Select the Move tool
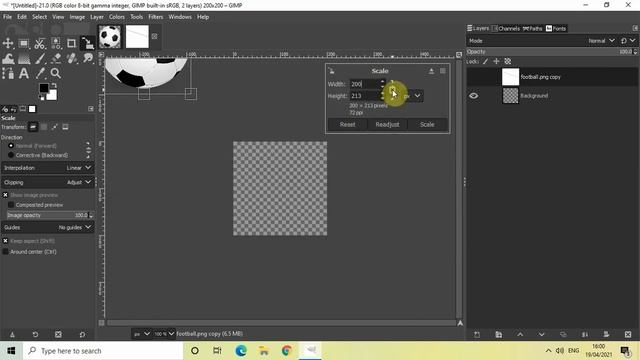This screenshot has width=640, height=360. point(8,43)
